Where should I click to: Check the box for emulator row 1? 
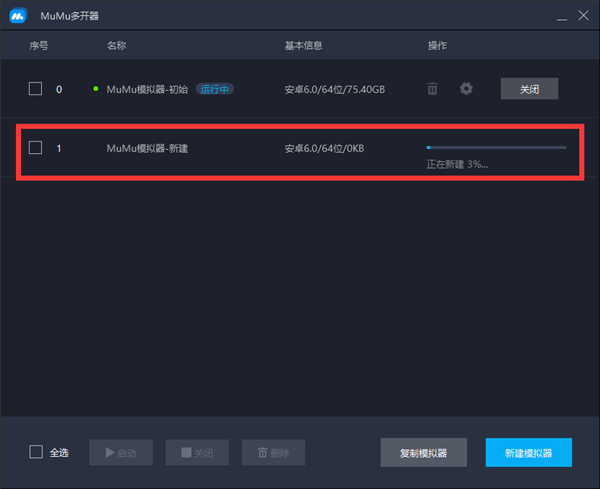(x=36, y=148)
